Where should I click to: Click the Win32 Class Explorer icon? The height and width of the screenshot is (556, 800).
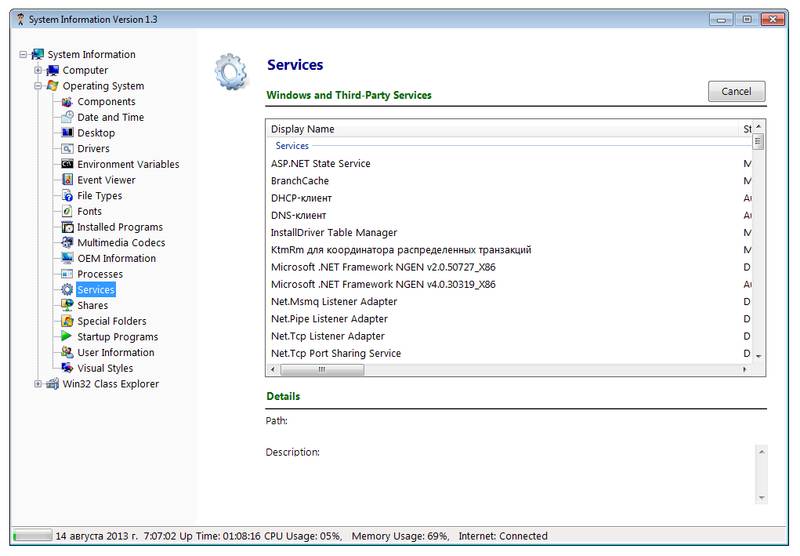[x=53, y=384]
